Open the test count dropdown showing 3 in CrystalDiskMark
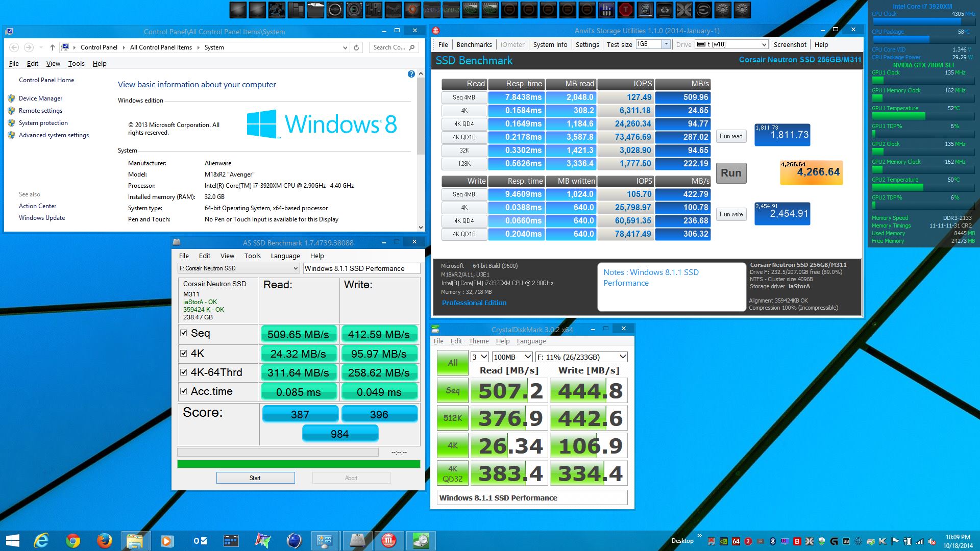The width and height of the screenshot is (980, 551). (479, 357)
